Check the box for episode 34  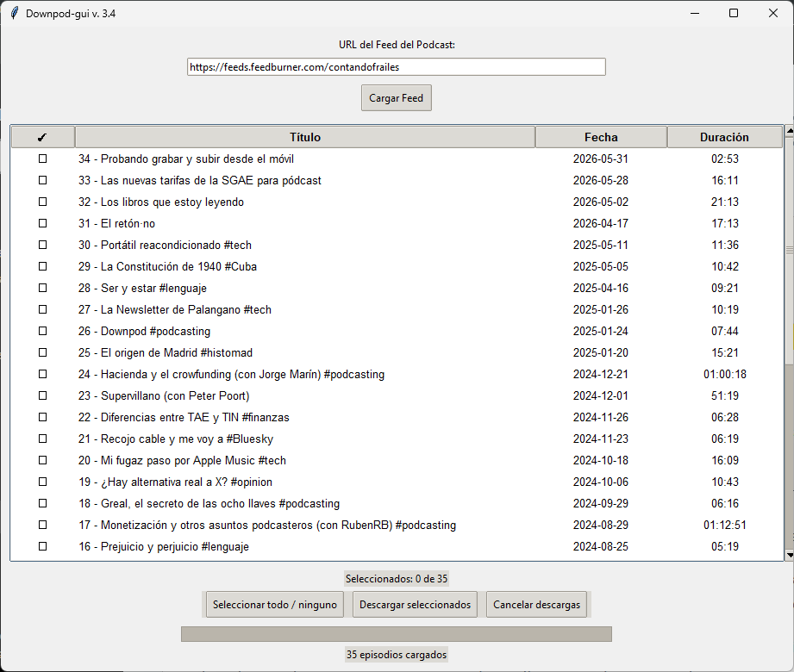click(42, 159)
